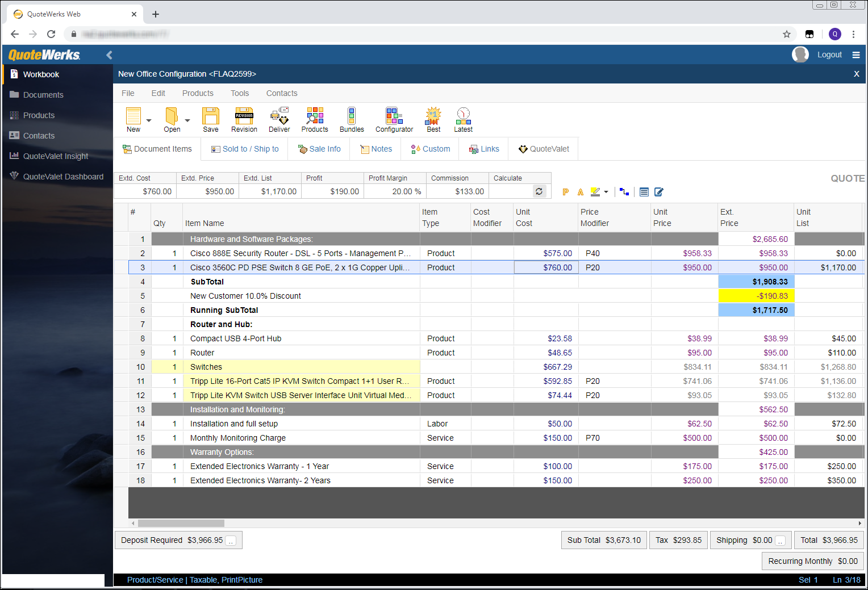Switch to the Sold to / Ship to tab
This screenshot has width=868, height=590.
pos(245,149)
